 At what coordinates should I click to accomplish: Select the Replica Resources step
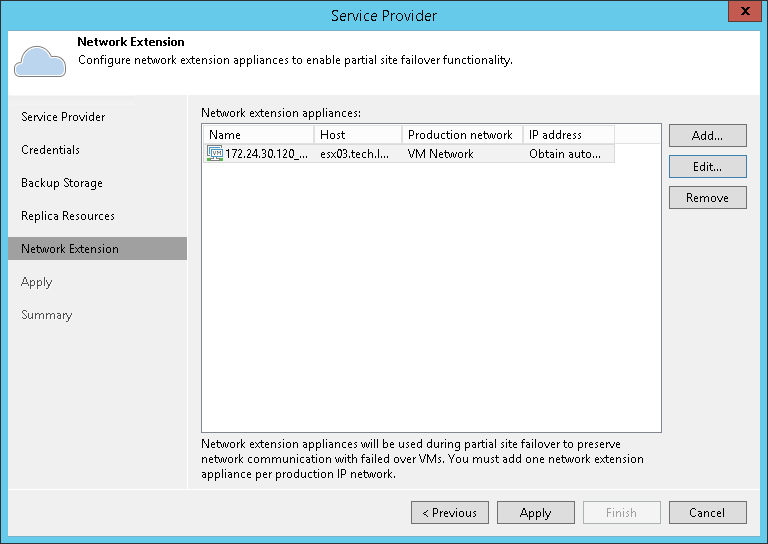[x=68, y=216]
